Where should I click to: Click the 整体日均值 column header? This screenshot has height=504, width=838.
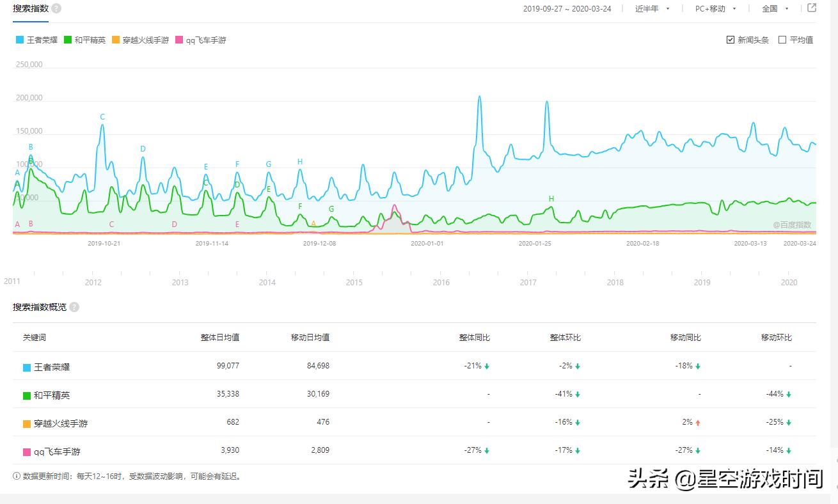(x=220, y=337)
